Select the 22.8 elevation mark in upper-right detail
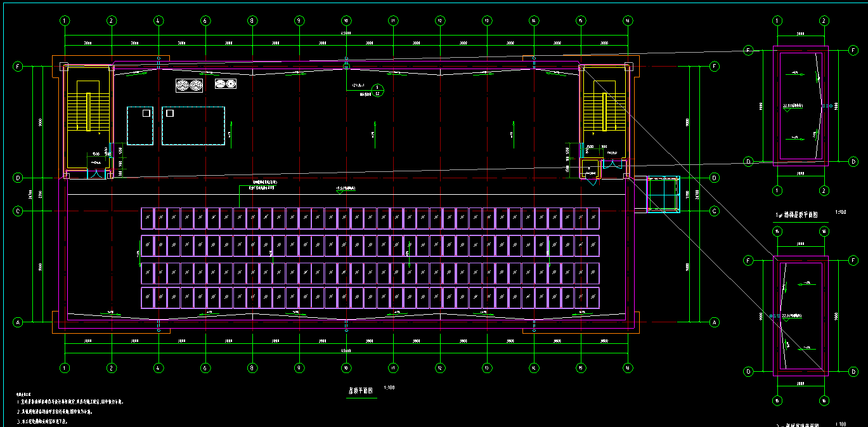This screenshot has height=427, width=868. 792,105
